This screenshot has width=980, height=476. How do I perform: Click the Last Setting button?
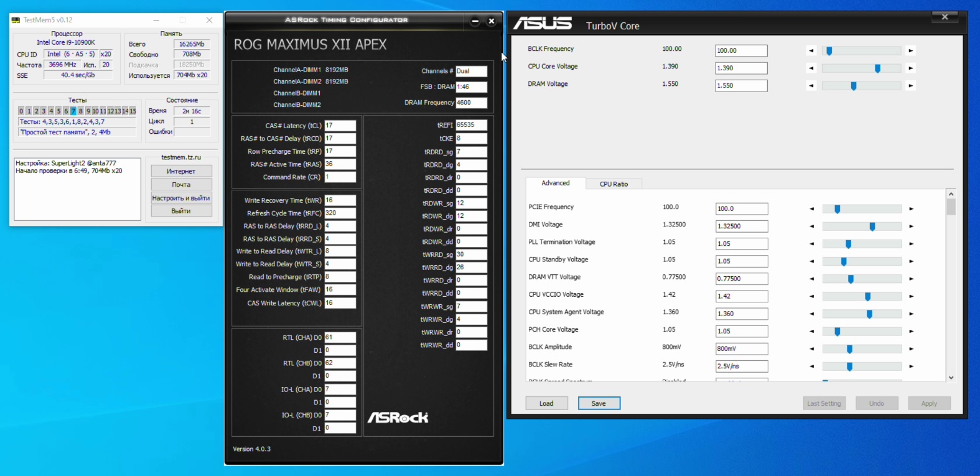[824, 403]
